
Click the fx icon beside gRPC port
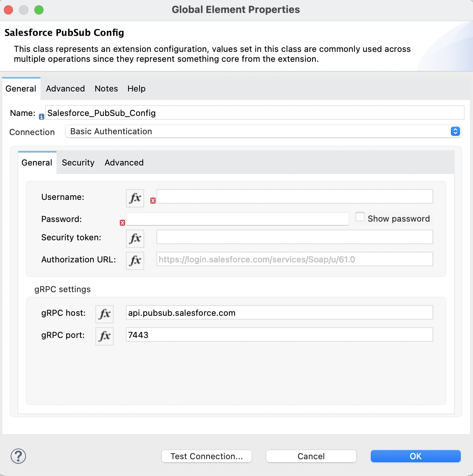tap(104, 336)
